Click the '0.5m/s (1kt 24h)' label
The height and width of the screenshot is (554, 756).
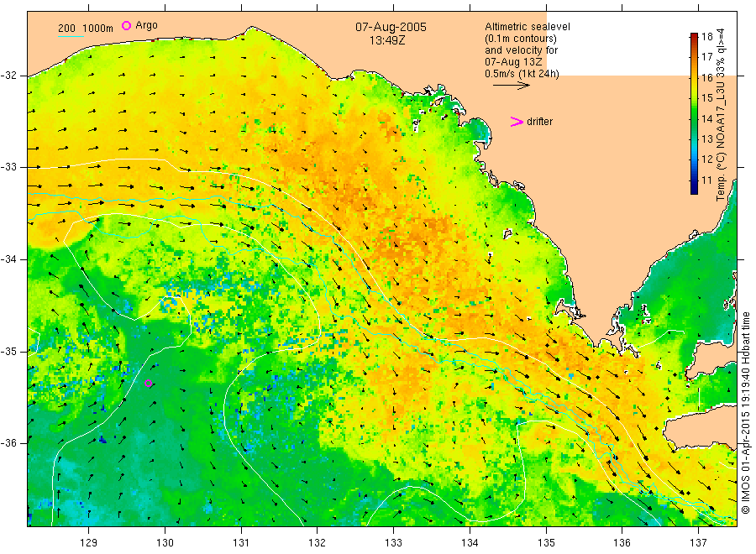(x=522, y=74)
